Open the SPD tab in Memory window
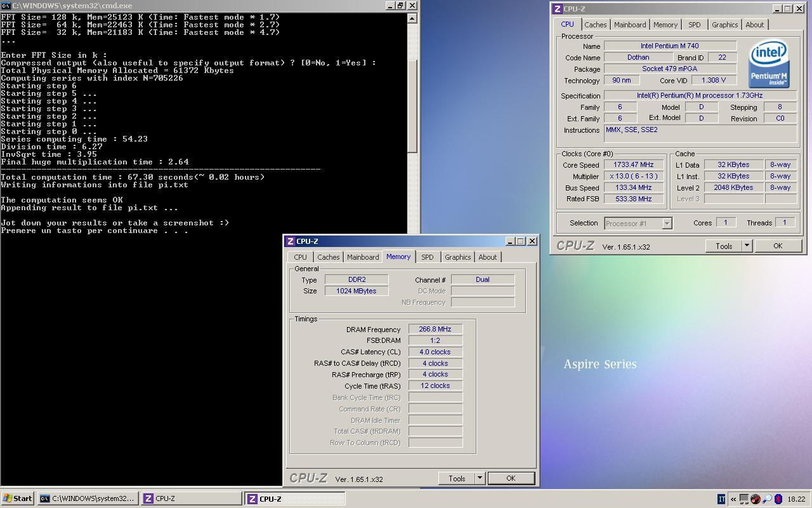 pyautogui.click(x=428, y=257)
